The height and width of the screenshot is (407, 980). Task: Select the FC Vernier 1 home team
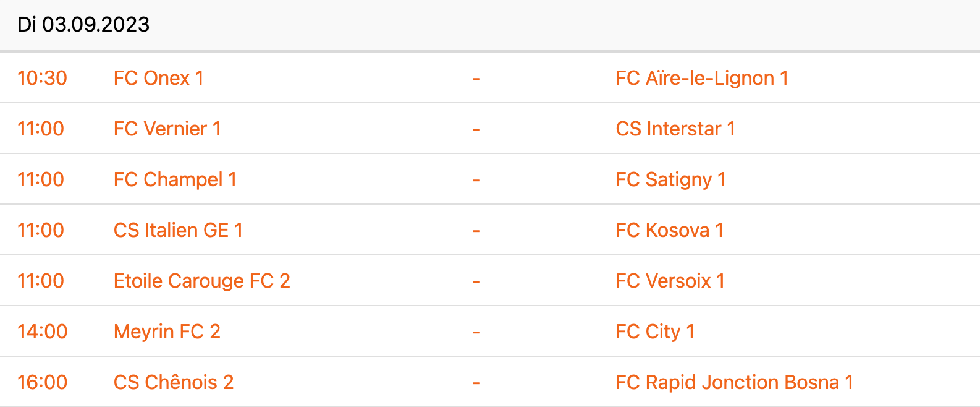click(167, 129)
